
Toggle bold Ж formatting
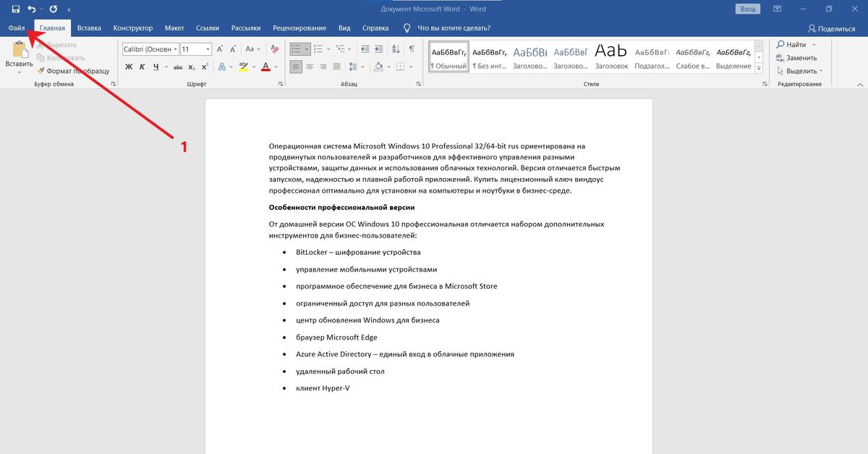coord(129,67)
